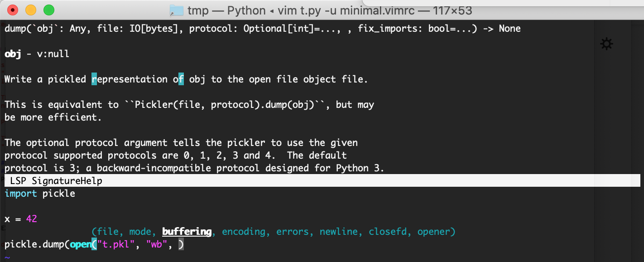Select the highlighted buffering parameter

pyautogui.click(x=187, y=231)
